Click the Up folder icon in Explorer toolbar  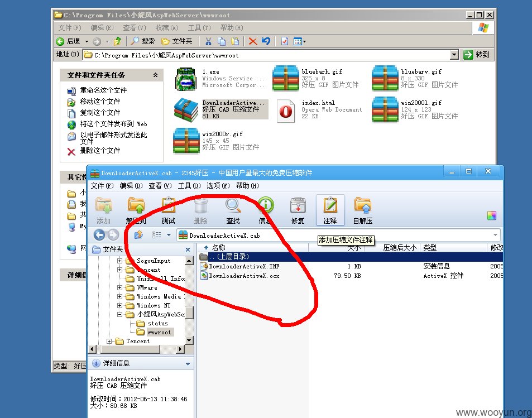[x=117, y=41]
